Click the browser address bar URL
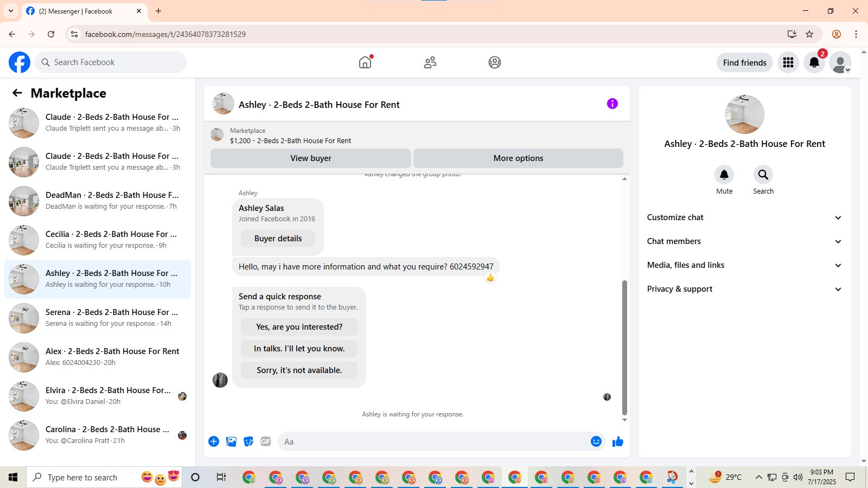868x488 pixels. [x=165, y=34]
